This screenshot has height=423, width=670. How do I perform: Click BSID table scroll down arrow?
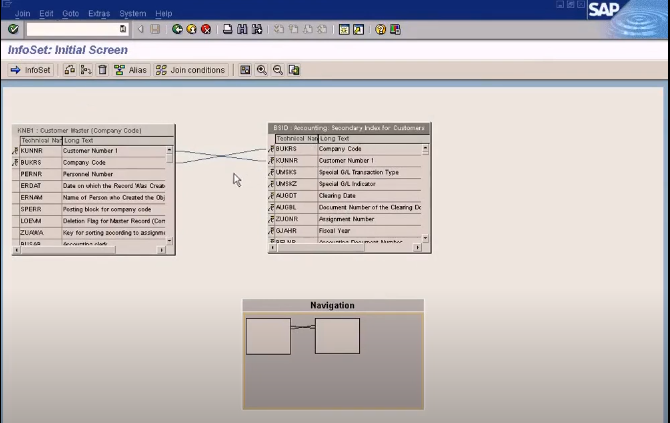[x=425, y=238]
